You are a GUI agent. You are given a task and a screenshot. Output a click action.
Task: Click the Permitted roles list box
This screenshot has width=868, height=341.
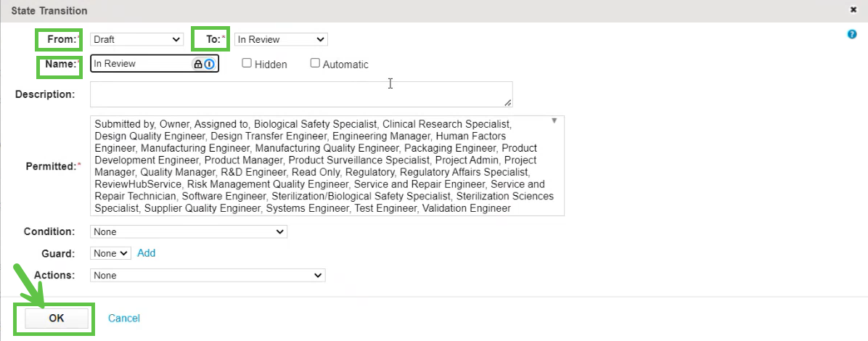tap(327, 165)
